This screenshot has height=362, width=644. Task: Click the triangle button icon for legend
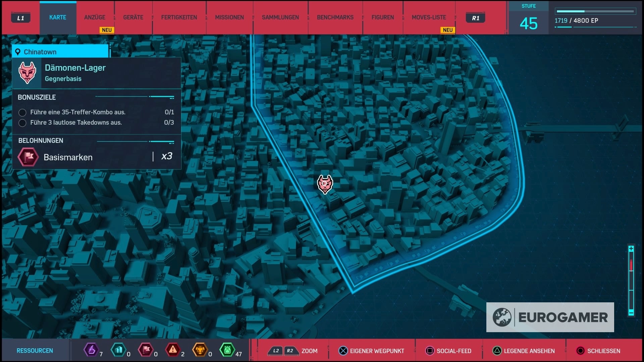tap(497, 351)
